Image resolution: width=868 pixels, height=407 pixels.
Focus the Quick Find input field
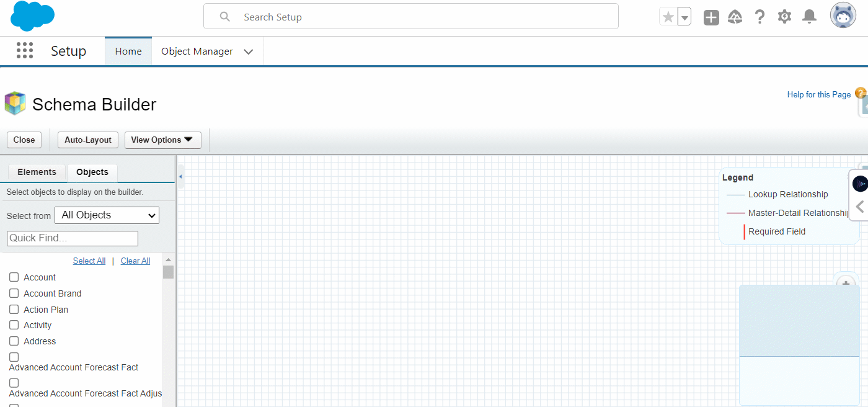pyautogui.click(x=73, y=238)
